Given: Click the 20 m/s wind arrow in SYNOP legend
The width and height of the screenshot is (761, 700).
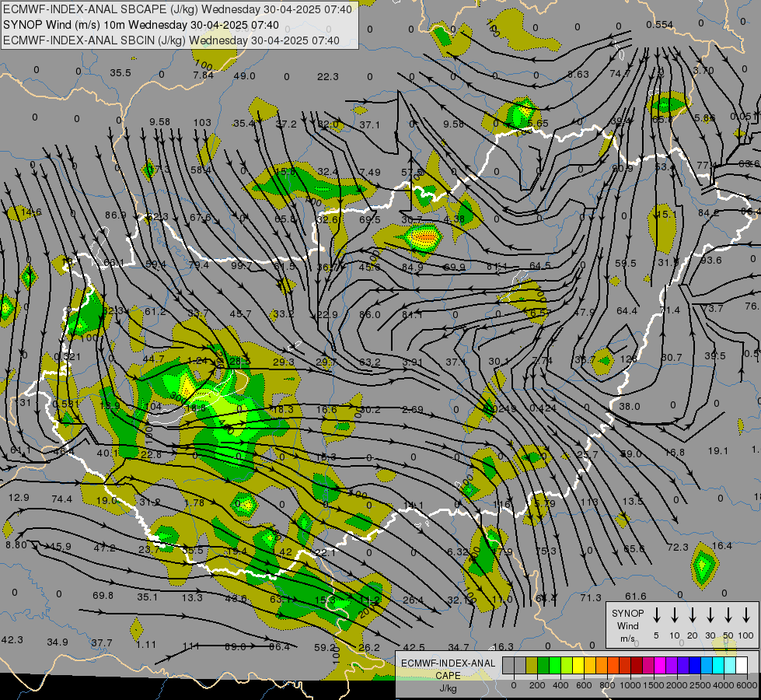Looking at the screenshot, I should click(692, 615).
